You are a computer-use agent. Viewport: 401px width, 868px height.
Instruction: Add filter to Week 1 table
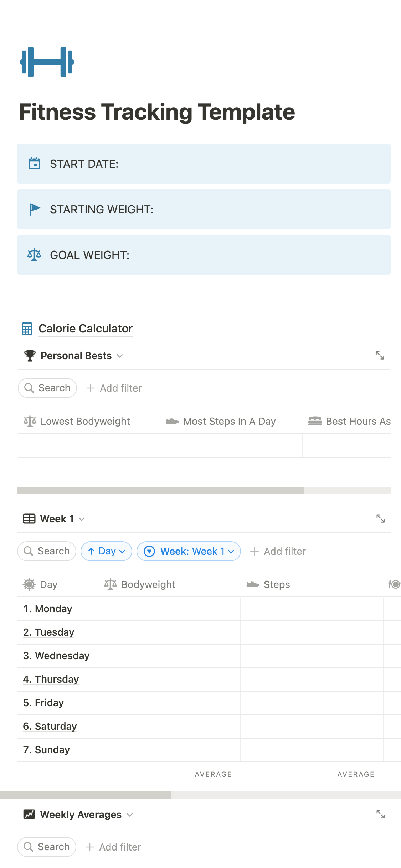coord(278,551)
